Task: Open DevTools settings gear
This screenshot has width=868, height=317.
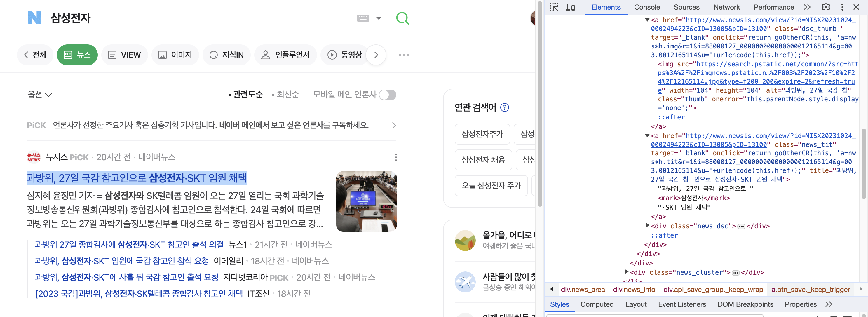Action: pos(826,7)
